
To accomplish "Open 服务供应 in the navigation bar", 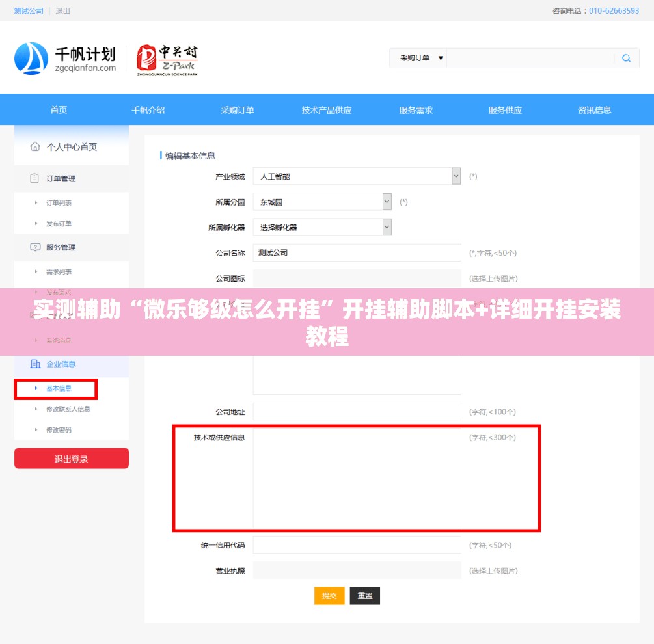I will tap(505, 110).
